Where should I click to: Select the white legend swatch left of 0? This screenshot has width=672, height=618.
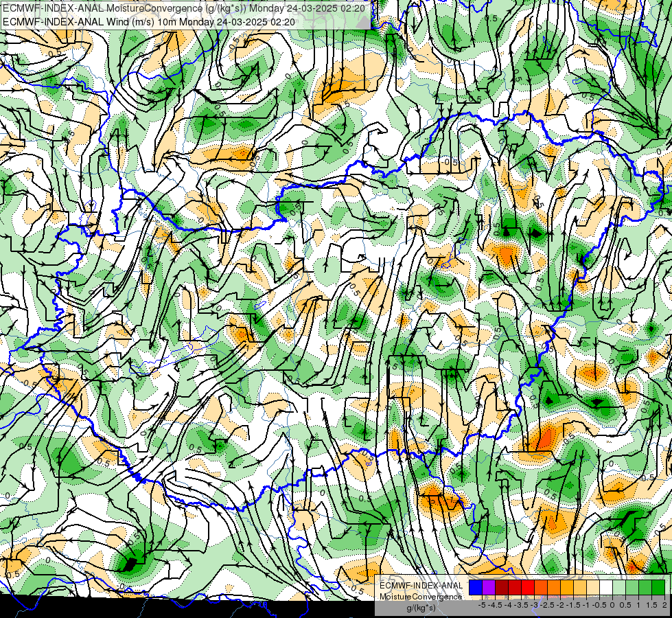606,588
